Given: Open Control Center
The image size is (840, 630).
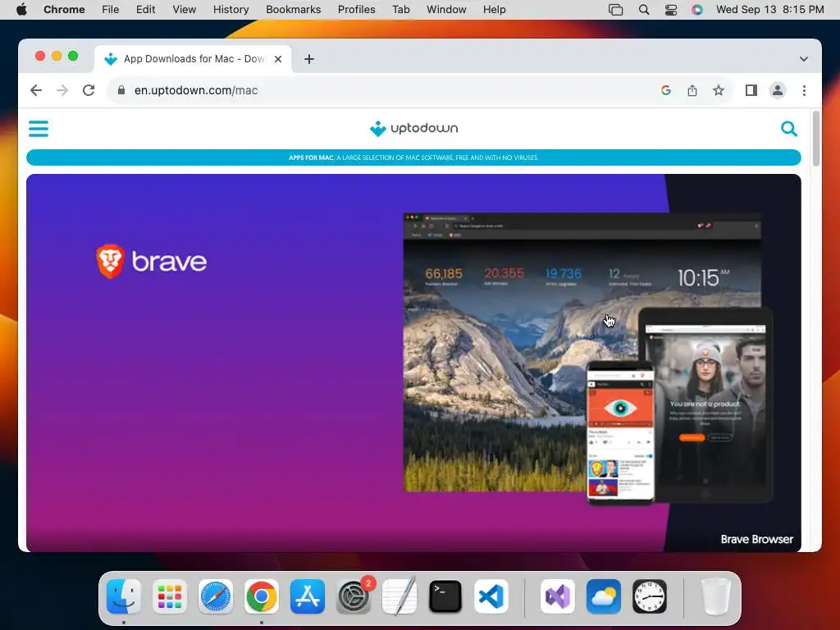Looking at the screenshot, I should tap(671, 10).
